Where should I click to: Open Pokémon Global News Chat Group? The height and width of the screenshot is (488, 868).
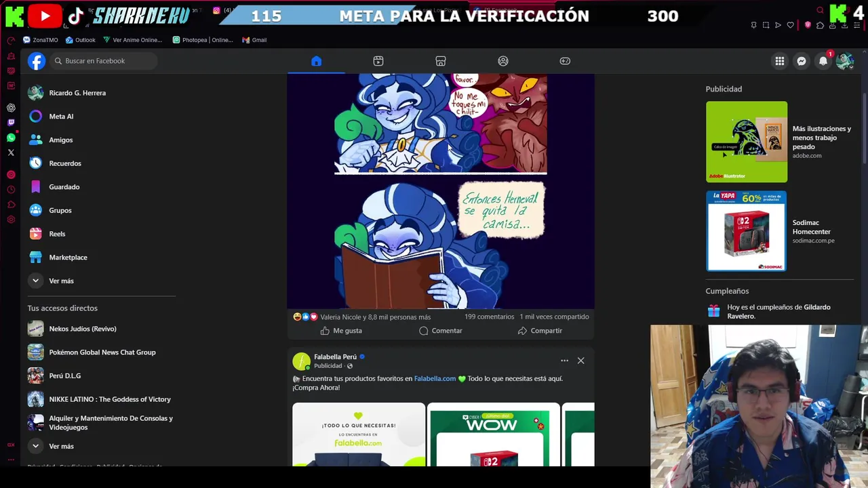click(x=102, y=352)
